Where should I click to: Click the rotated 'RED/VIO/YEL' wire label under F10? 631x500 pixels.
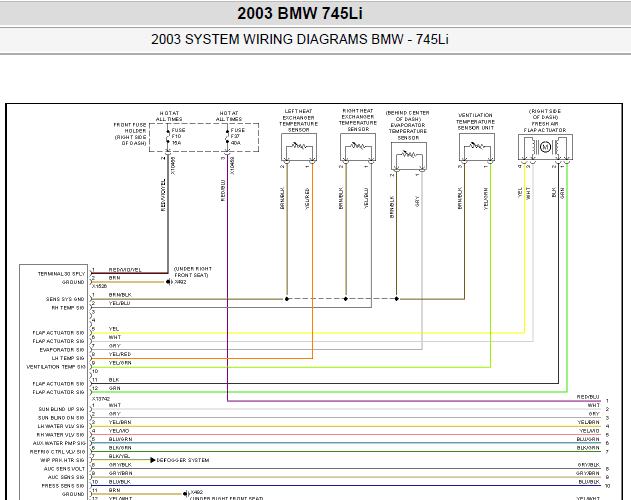[163, 195]
